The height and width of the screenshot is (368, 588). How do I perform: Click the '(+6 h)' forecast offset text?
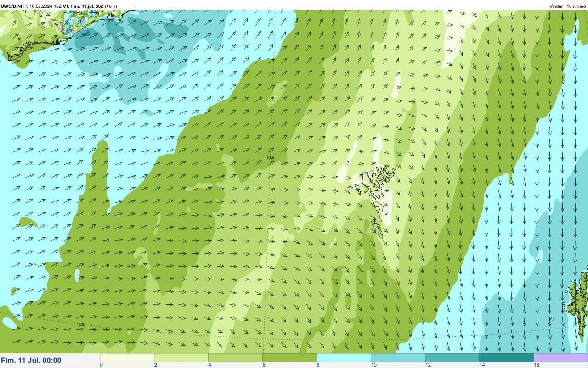[x=111, y=6]
